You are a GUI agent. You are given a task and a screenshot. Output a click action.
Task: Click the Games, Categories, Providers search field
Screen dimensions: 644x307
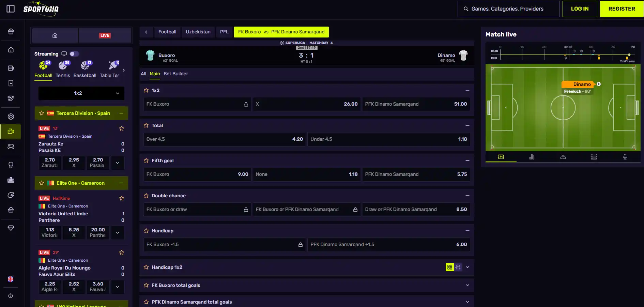point(509,9)
